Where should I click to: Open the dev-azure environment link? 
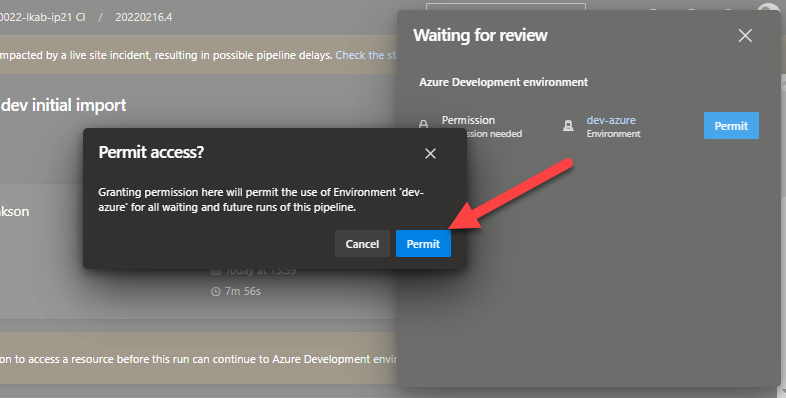click(611, 120)
